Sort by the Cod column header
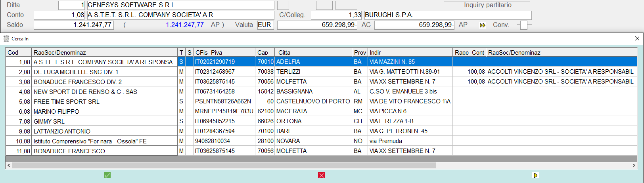Image resolution: width=644 pixels, height=183 pixels. point(18,52)
